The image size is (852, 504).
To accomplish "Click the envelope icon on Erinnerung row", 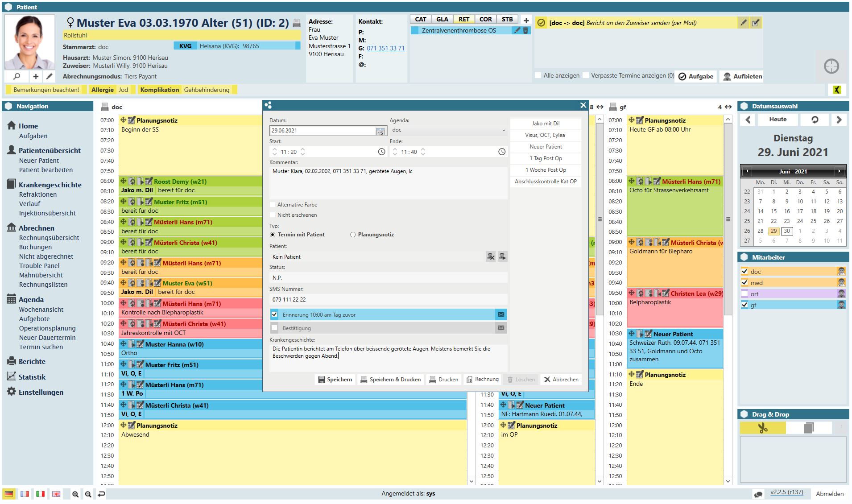I will click(501, 315).
